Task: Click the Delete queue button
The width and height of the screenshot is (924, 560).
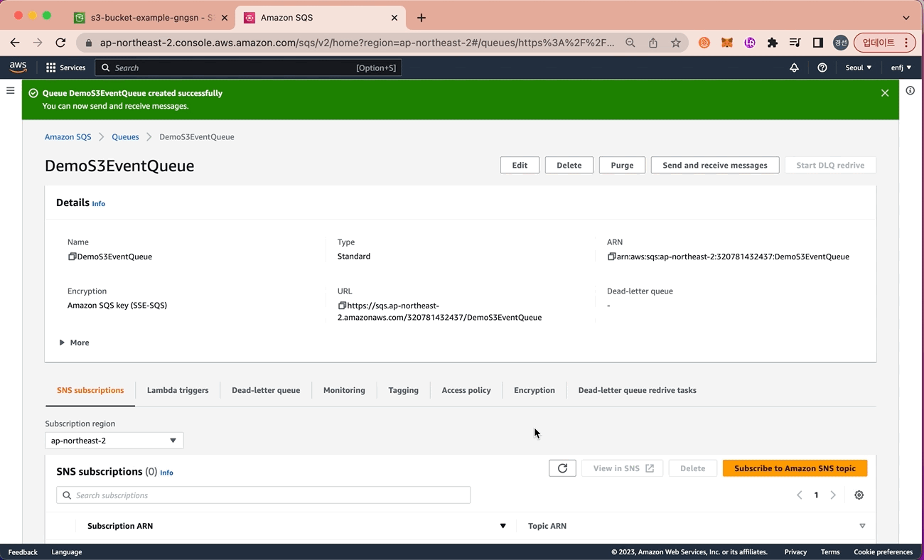Action: click(x=569, y=165)
